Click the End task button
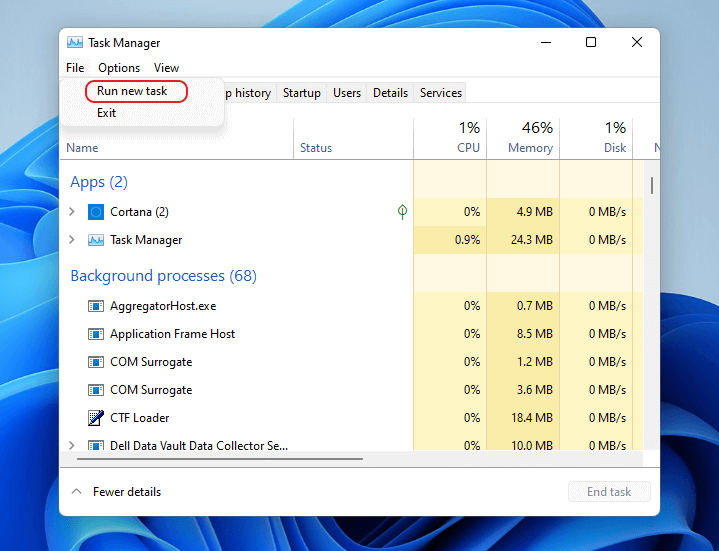This screenshot has height=551, width=719. click(x=609, y=491)
